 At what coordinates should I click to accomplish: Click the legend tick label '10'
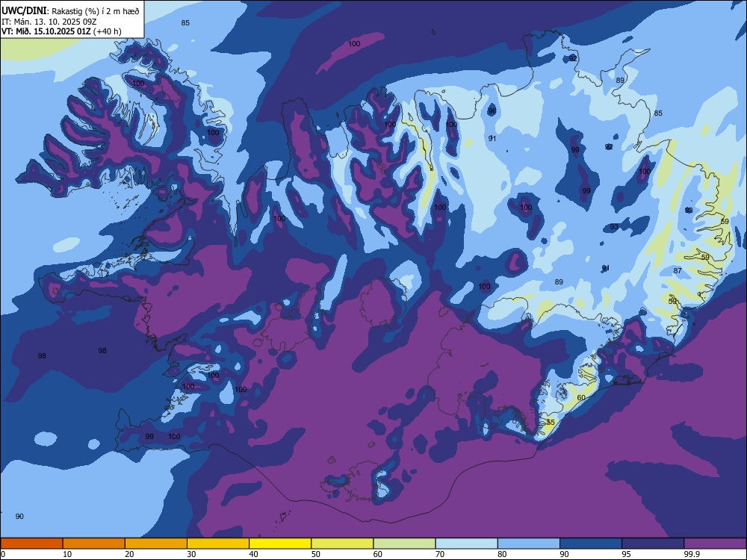[x=67, y=554]
